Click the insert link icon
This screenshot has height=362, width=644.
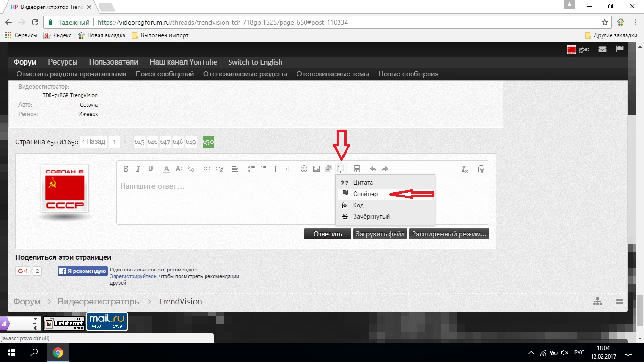point(207,169)
